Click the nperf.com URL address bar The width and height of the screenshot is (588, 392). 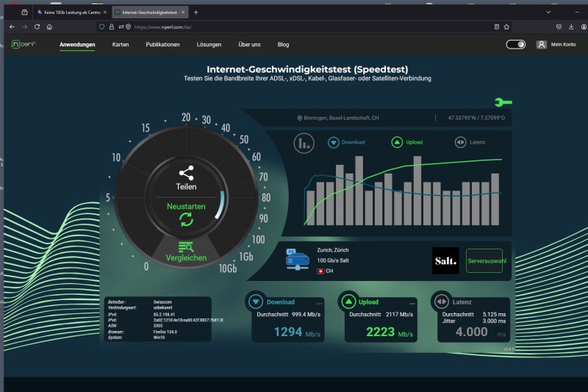[x=294, y=26]
